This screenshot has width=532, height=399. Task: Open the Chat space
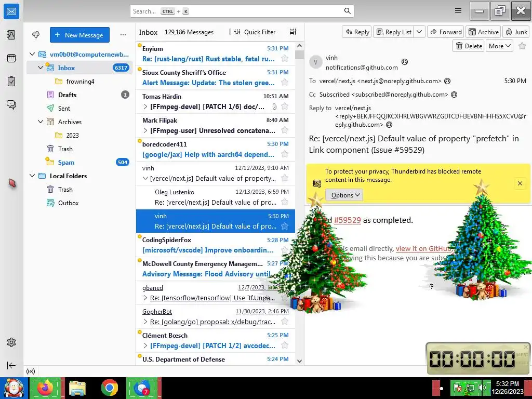11,104
